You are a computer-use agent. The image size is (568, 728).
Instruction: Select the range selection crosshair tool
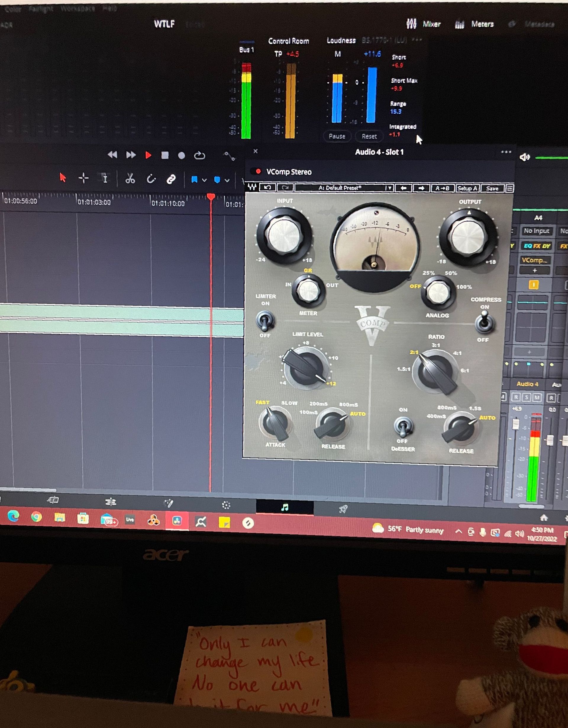84,178
